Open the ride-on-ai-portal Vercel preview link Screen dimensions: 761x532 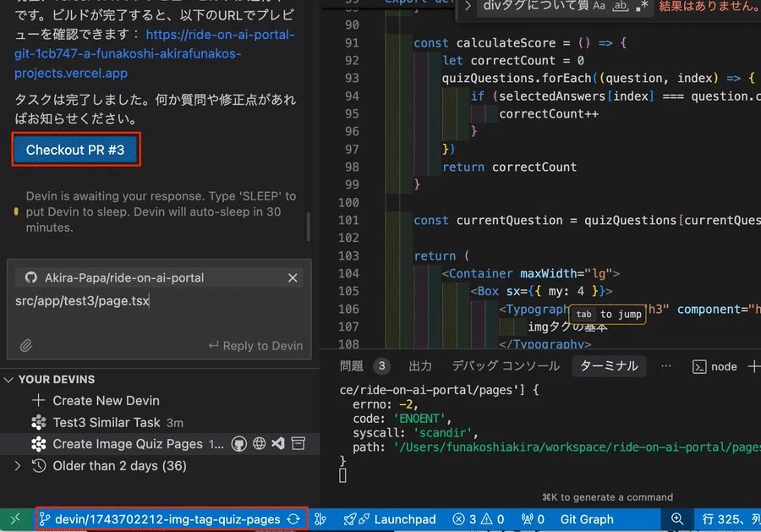[x=154, y=54]
